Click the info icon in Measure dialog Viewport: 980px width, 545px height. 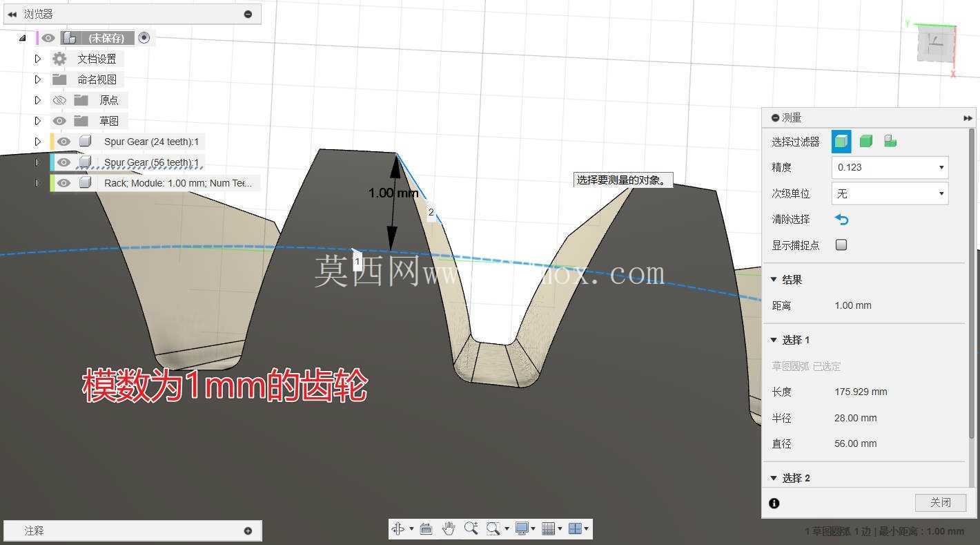click(x=774, y=503)
